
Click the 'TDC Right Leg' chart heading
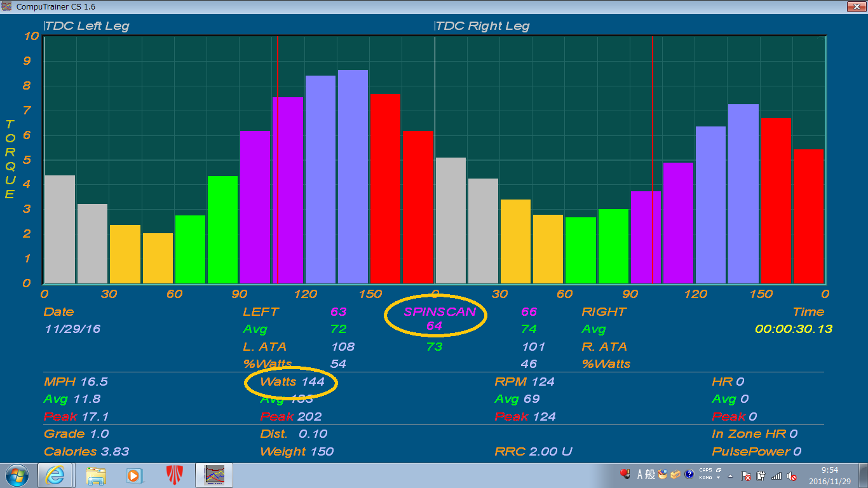[x=483, y=26]
